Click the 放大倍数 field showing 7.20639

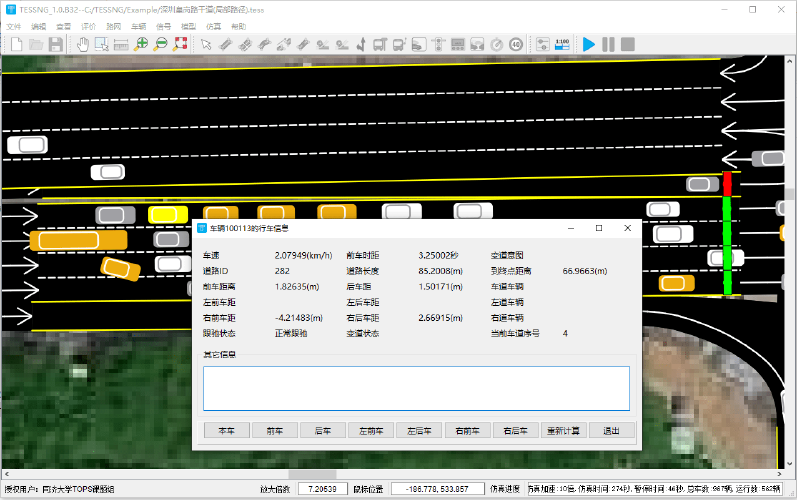[x=322, y=489]
